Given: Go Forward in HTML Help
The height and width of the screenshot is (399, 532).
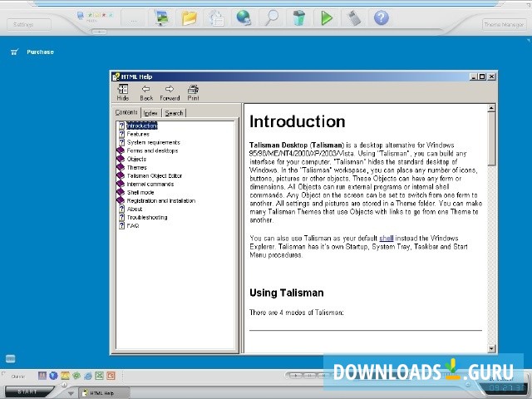Looking at the screenshot, I should point(170,92).
